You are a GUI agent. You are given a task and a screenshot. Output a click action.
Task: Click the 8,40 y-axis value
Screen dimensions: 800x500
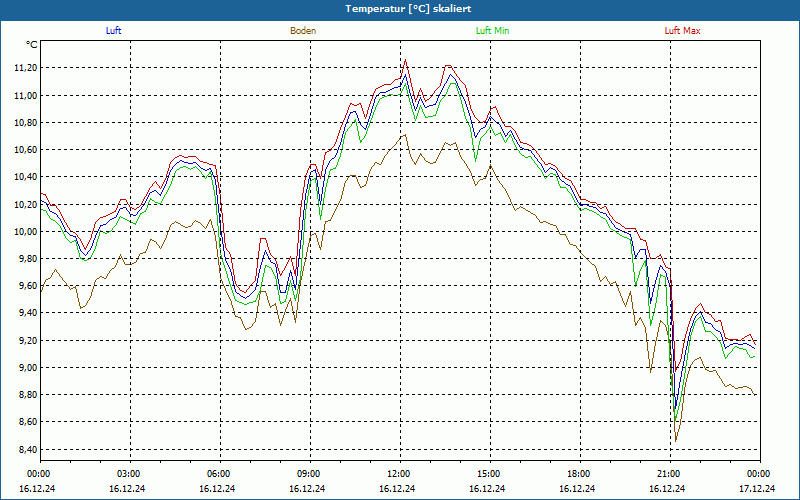27,449
